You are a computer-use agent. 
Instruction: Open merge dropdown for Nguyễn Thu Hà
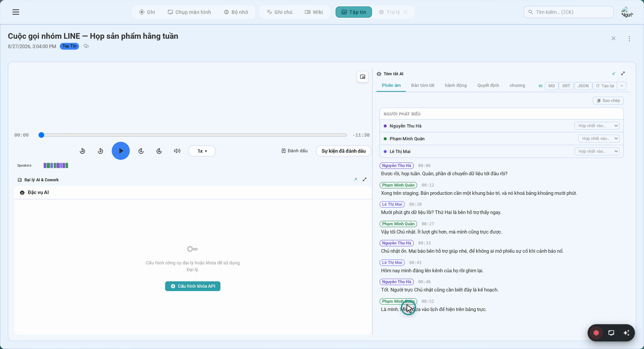(597, 126)
